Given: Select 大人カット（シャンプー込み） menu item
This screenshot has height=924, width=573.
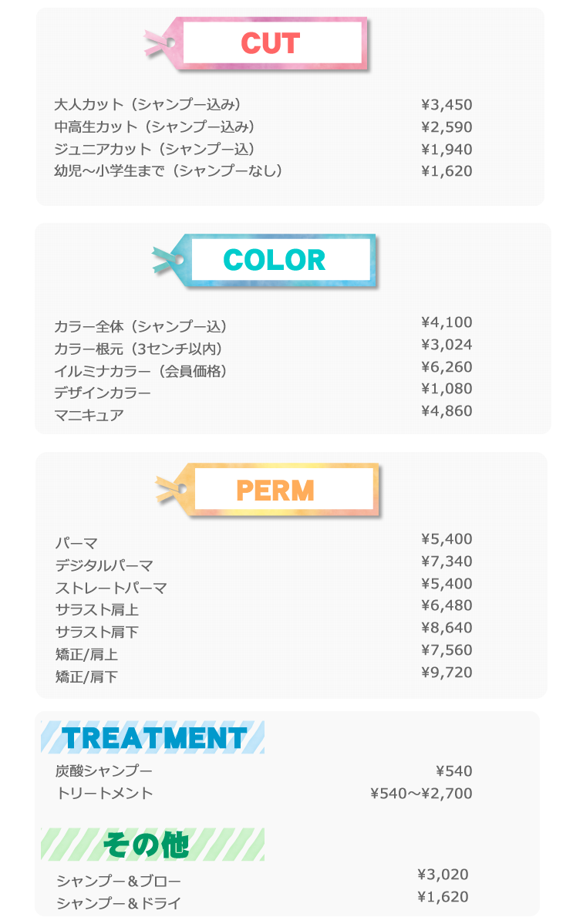Looking at the screenshot, I should tap(148, 105).
